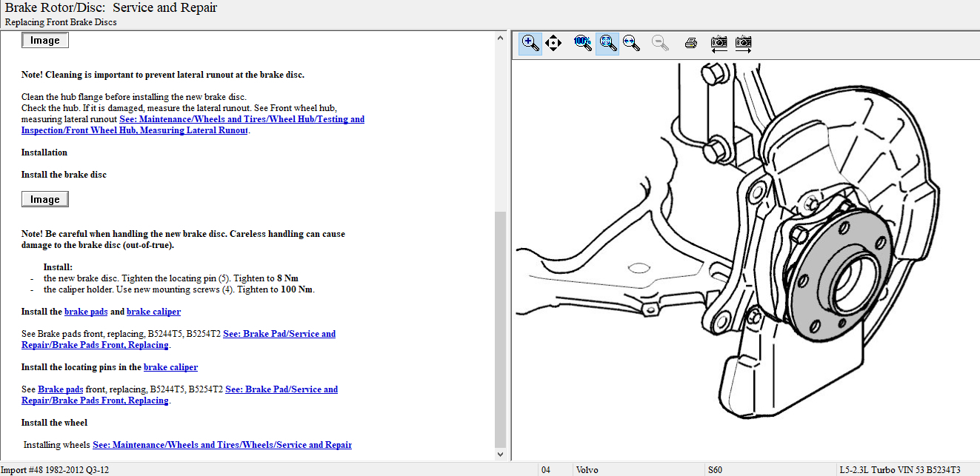980x476 pixels.
Task: Choose the fit to window zoom
Action: 607,43
